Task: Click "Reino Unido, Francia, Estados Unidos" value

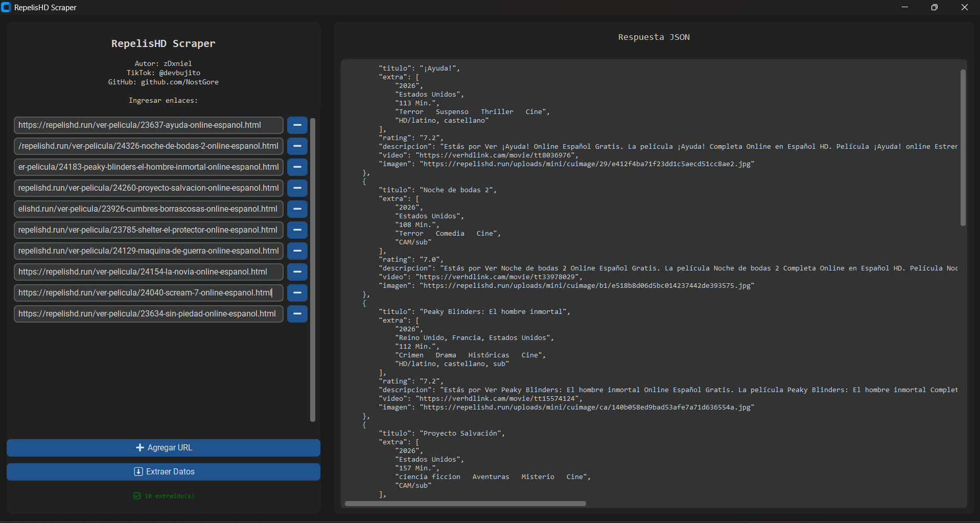Action: click(x=474, y=338)
